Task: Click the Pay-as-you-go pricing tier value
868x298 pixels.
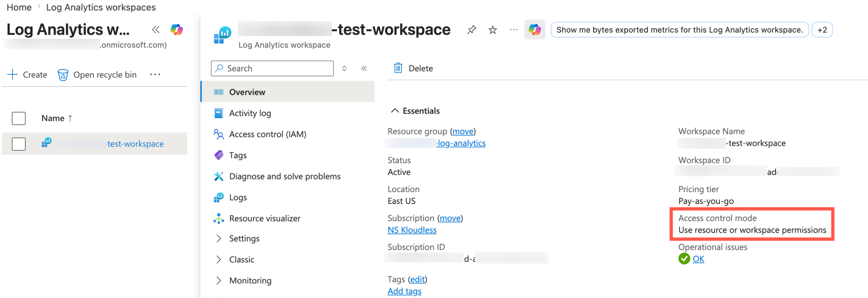Action: [x=706, y=201]
